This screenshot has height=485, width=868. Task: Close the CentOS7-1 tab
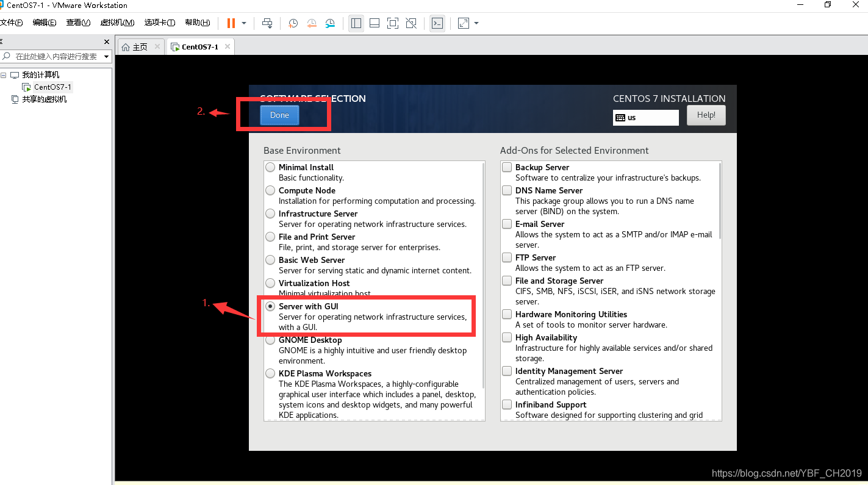228,46
